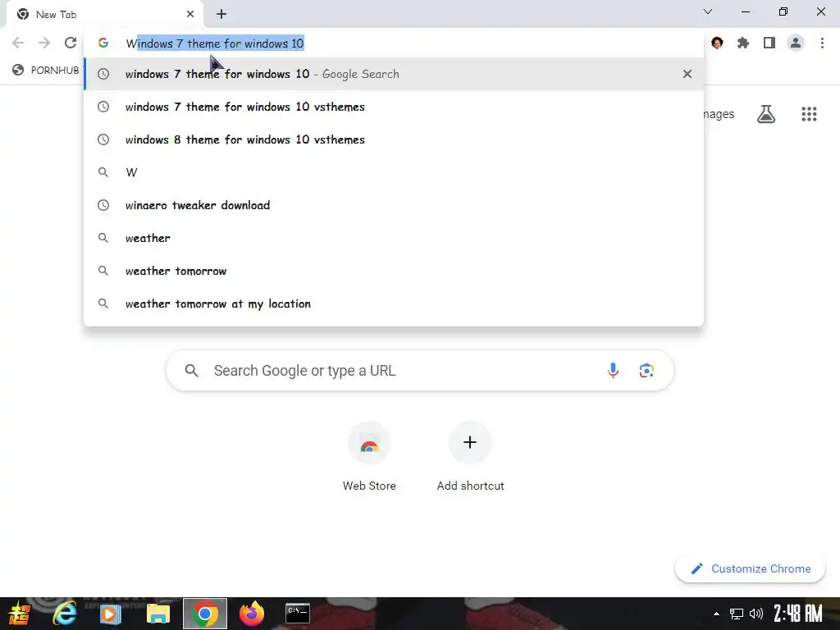Choose the 'winaero tweaker download' suggestion
The height and width of the screenshot is (630, 840).
(x=394, y=205)
